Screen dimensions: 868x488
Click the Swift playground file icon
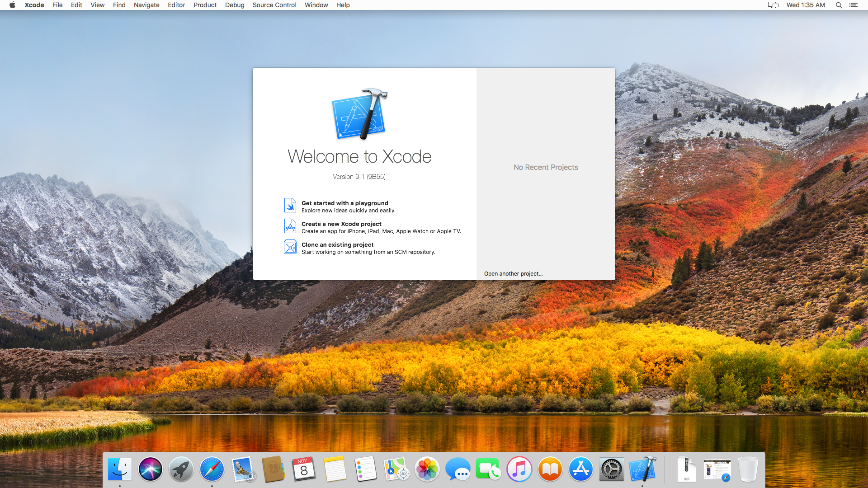[290, 205]
